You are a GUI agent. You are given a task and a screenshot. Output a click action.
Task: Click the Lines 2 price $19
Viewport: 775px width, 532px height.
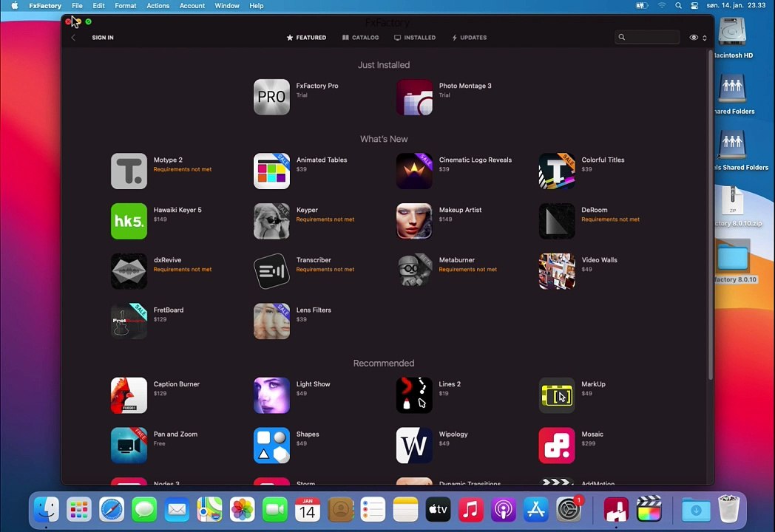(444, 394)
